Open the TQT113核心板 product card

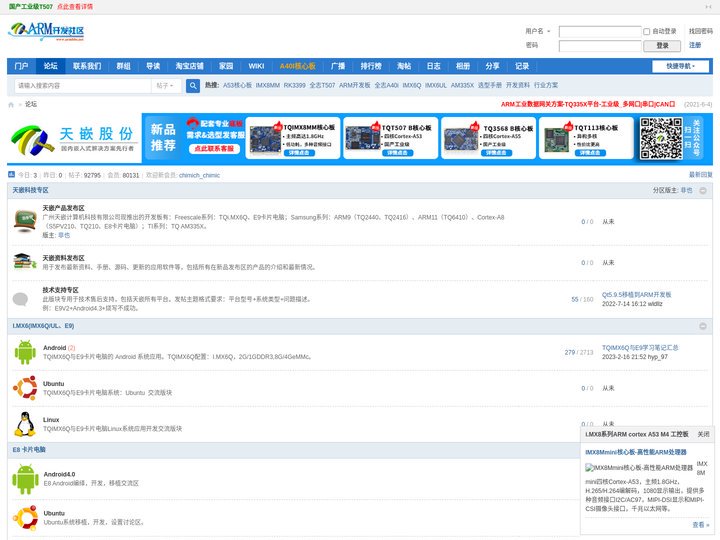pos(586,138)
